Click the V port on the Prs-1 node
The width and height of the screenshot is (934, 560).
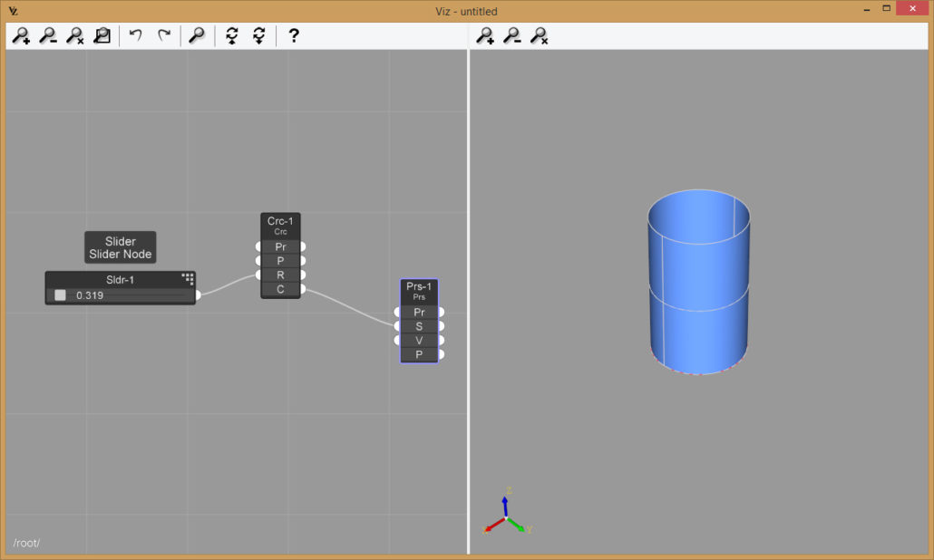point(420,340)
